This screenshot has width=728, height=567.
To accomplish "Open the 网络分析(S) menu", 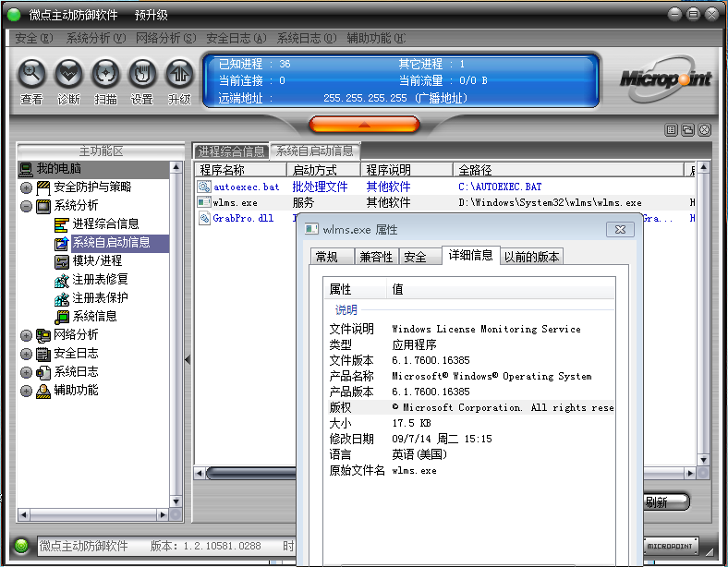I will coord(165,38).
